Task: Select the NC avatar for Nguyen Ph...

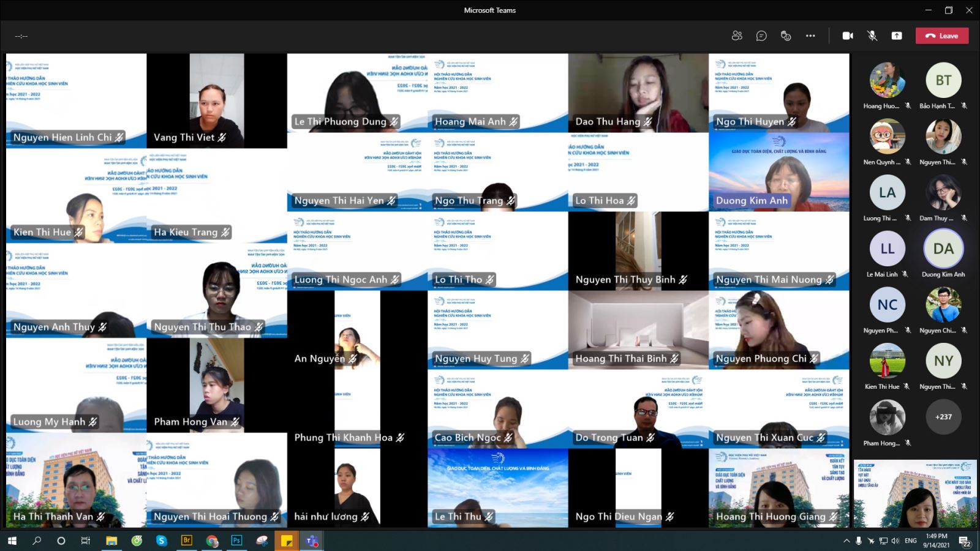Action: pos(888,304)
